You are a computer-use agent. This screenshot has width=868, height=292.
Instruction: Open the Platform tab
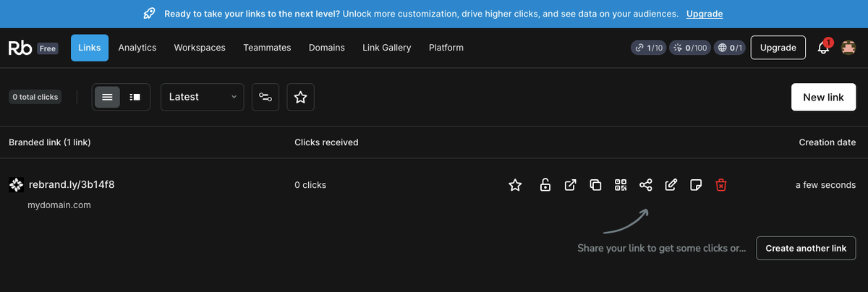click(x=446, y=48)
